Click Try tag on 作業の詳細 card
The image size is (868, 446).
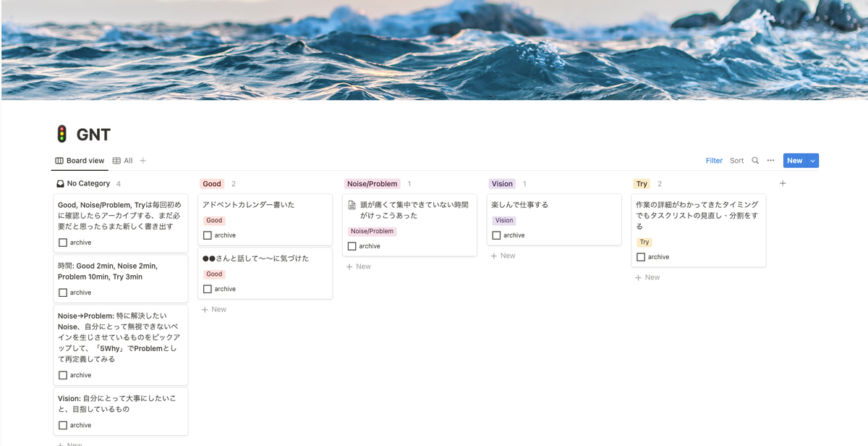tap(644, 243)
